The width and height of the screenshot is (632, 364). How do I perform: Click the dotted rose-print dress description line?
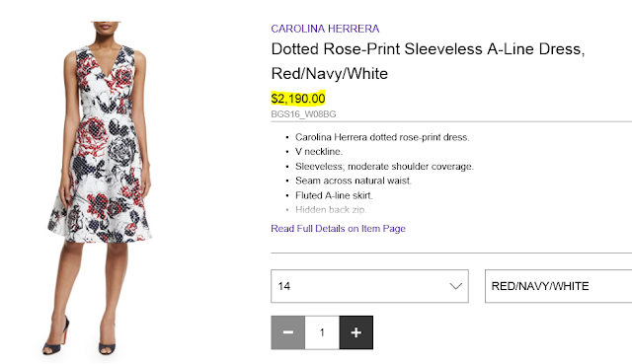click(x=382, y=137)
